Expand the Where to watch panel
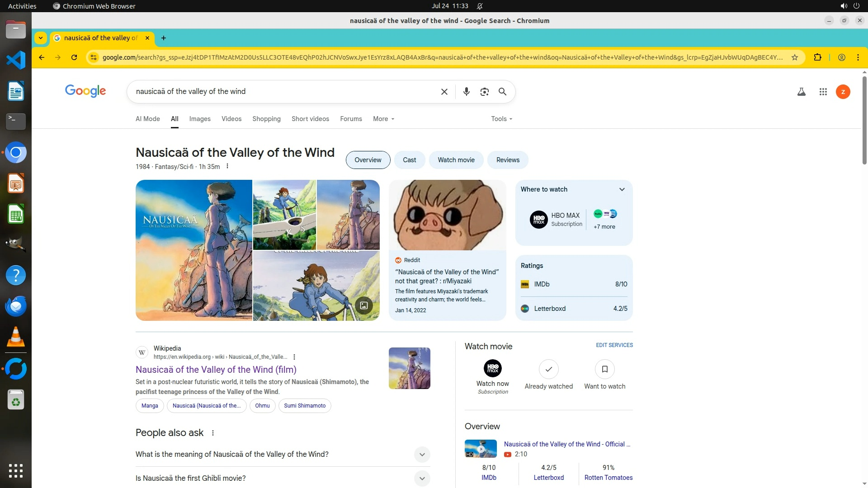This screenshot has height=488, width=868. (622, 189)
